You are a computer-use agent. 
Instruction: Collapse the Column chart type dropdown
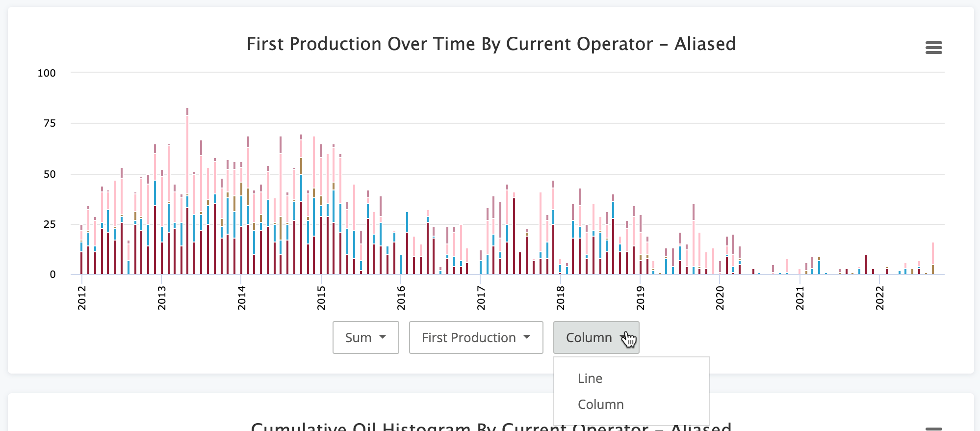[596, 337]
